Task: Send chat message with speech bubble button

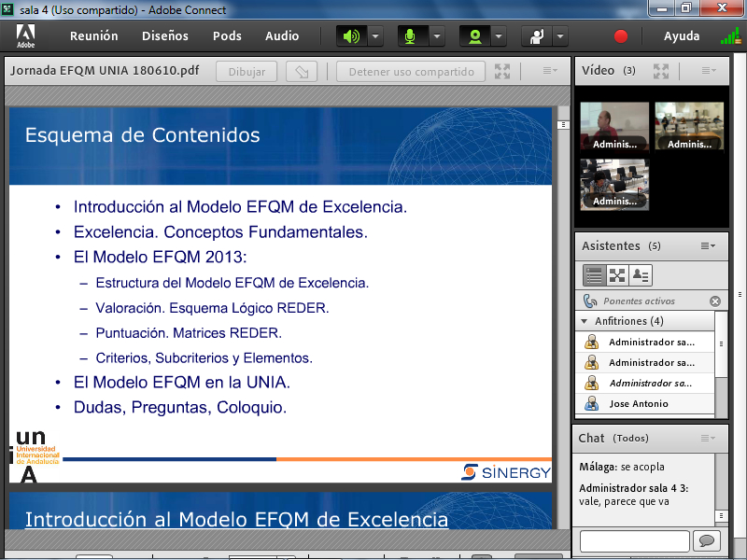Action: tap(707, 540)
